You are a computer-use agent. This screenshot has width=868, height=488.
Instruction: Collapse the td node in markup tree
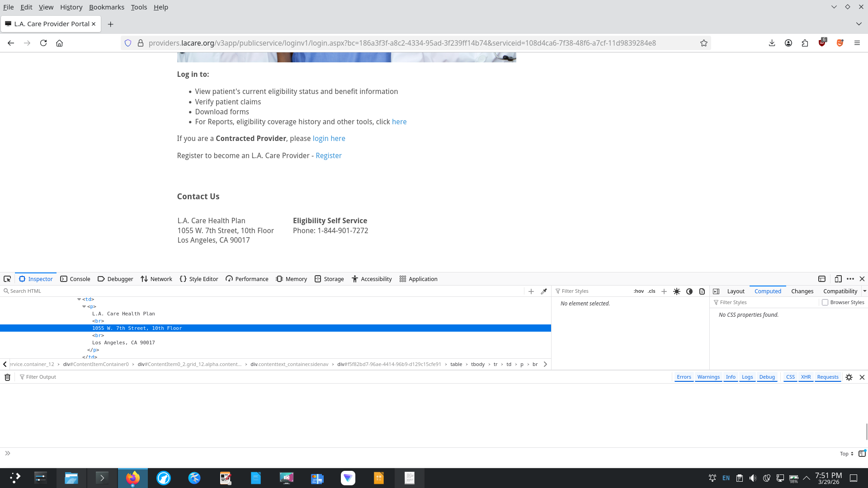coord(79,299)
